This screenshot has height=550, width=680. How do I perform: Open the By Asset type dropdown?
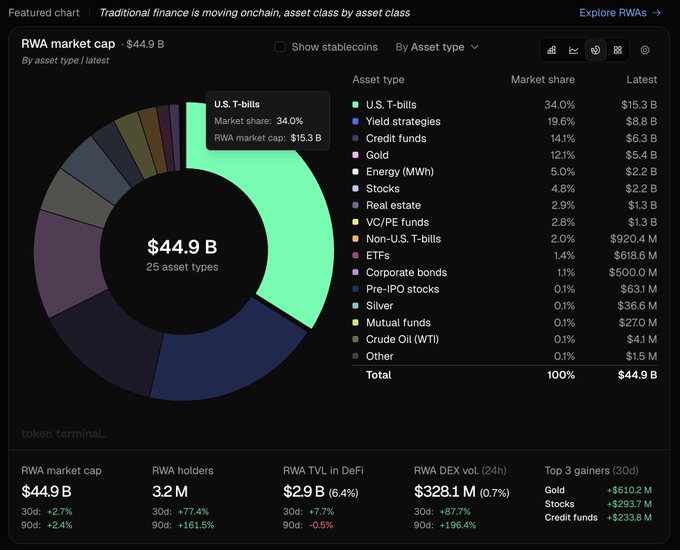[437, 47]
